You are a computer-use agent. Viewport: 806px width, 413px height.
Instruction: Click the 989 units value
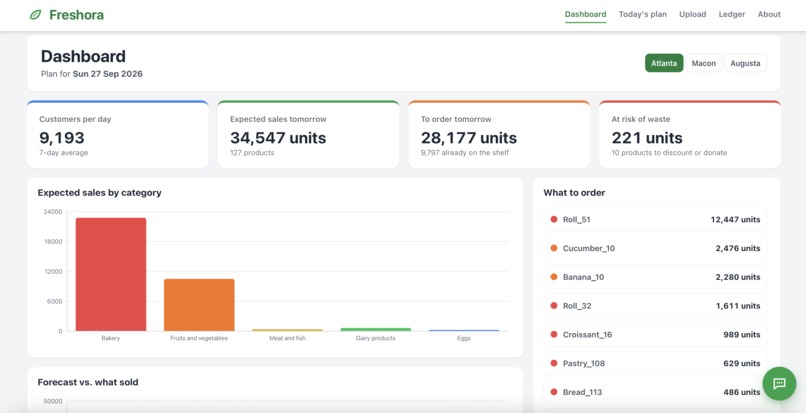pos(742,335)
